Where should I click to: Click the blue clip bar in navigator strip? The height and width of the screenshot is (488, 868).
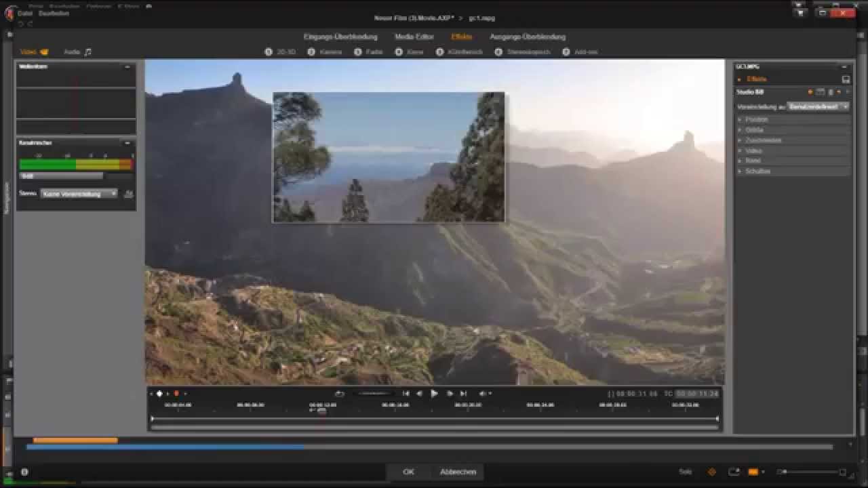click(x=165, y=447)
